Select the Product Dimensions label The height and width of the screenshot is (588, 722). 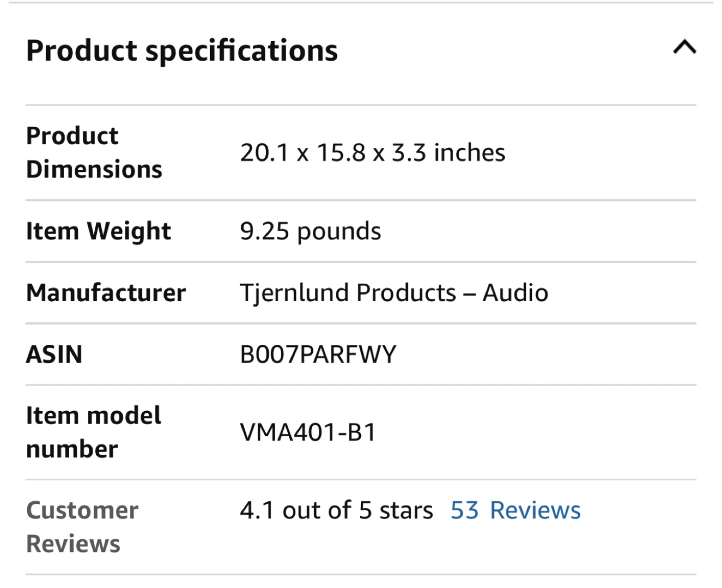[94, 152]
